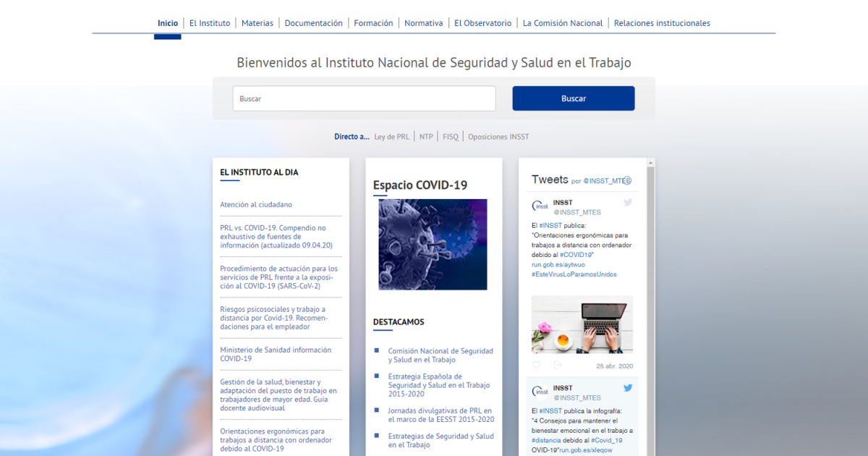
Task: Click the scroll-up arrow of Tweets panel
Action: [651, 163]
